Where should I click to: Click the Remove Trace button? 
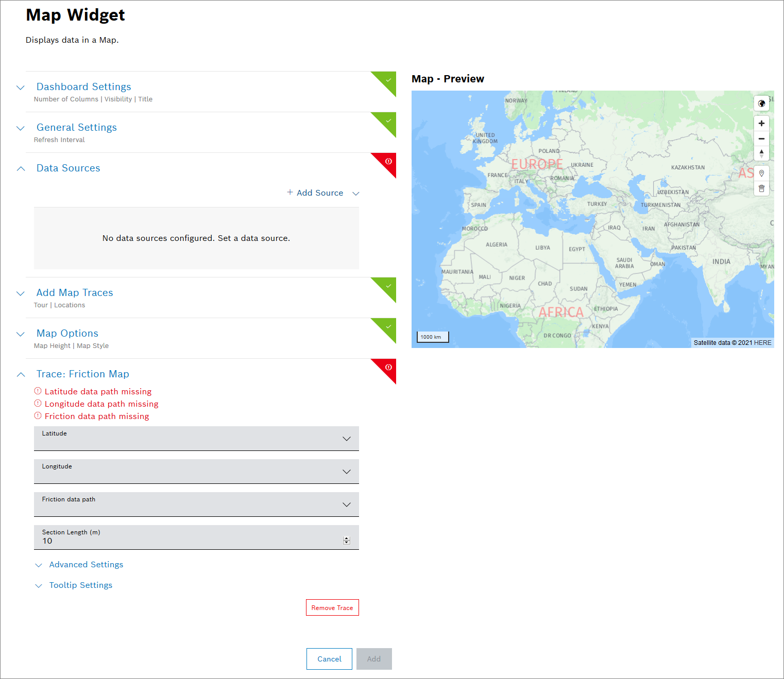[x=332, y=607]
